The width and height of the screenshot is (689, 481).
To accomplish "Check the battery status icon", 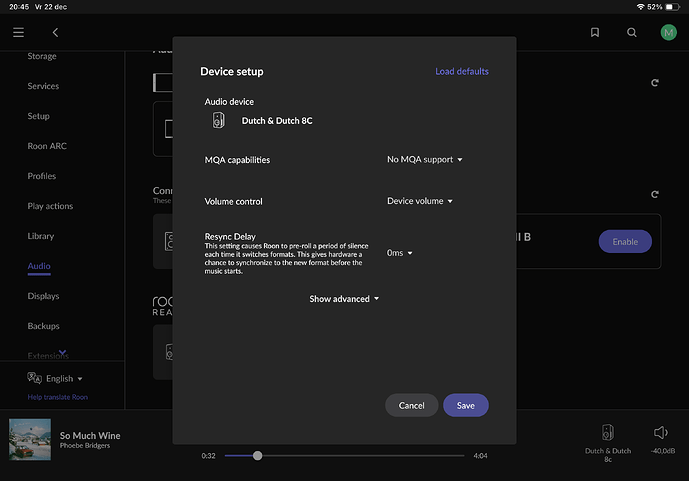I will [x=672, y=7].
